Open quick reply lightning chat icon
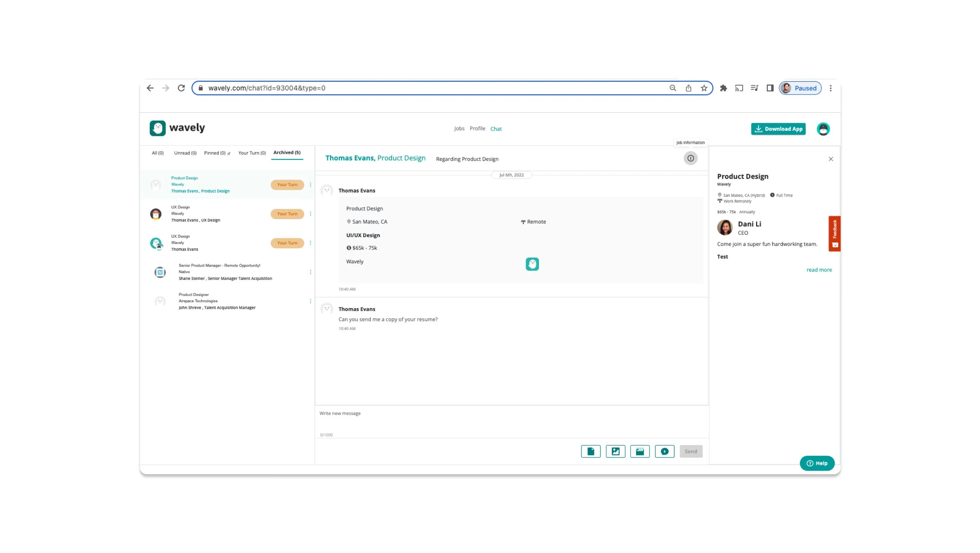Image resolution: width=980 pixels, height=553 pixels. point(664,451)
